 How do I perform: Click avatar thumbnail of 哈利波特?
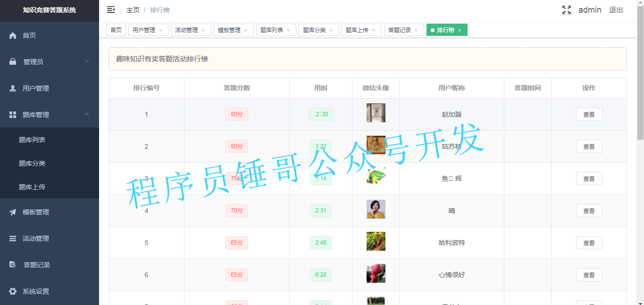(x=376, y=241)
